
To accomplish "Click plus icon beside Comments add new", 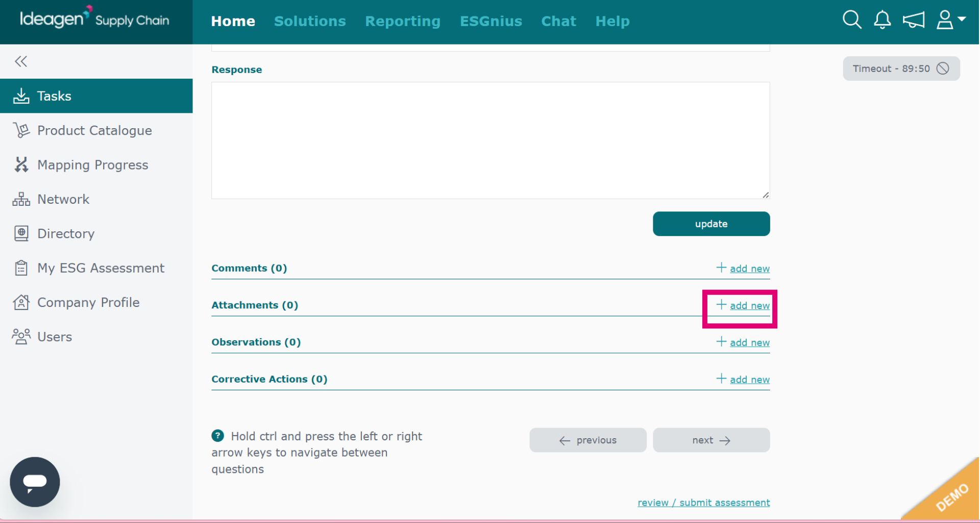I will pyautogui.click(x=721, y=268).
